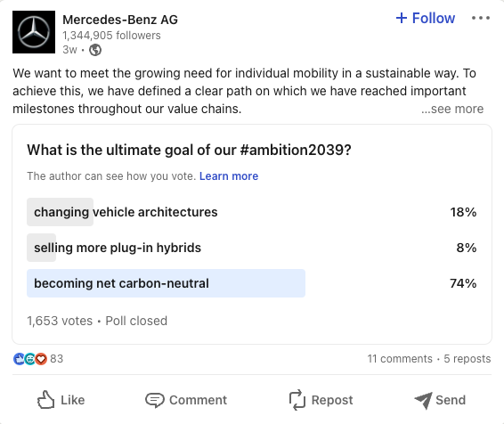Open the three-dots post options menu
The image size is (504, 424).
(x=481, y=18)
